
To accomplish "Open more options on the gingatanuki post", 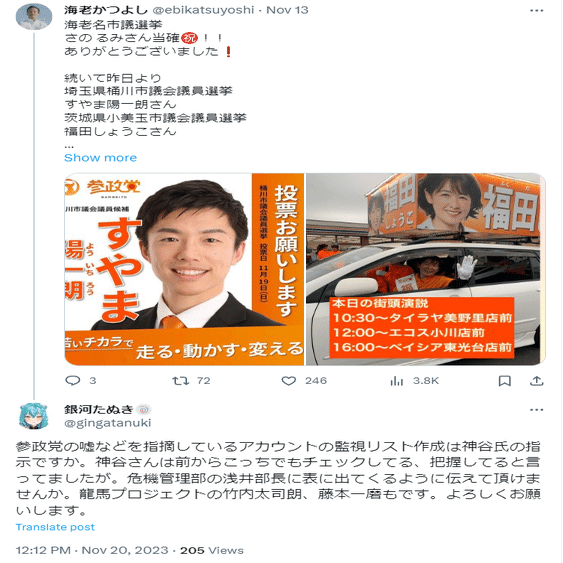I will (536, 410).
